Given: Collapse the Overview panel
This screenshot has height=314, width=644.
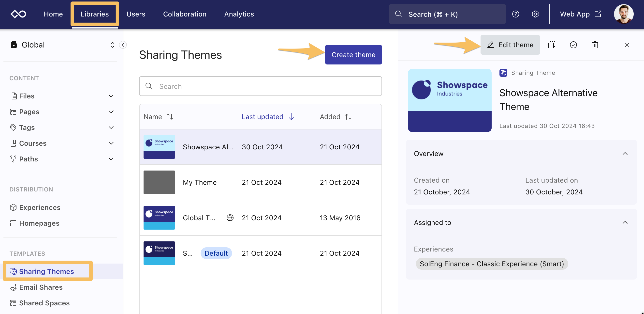Looking at the screenshot, I should point(625,154).
